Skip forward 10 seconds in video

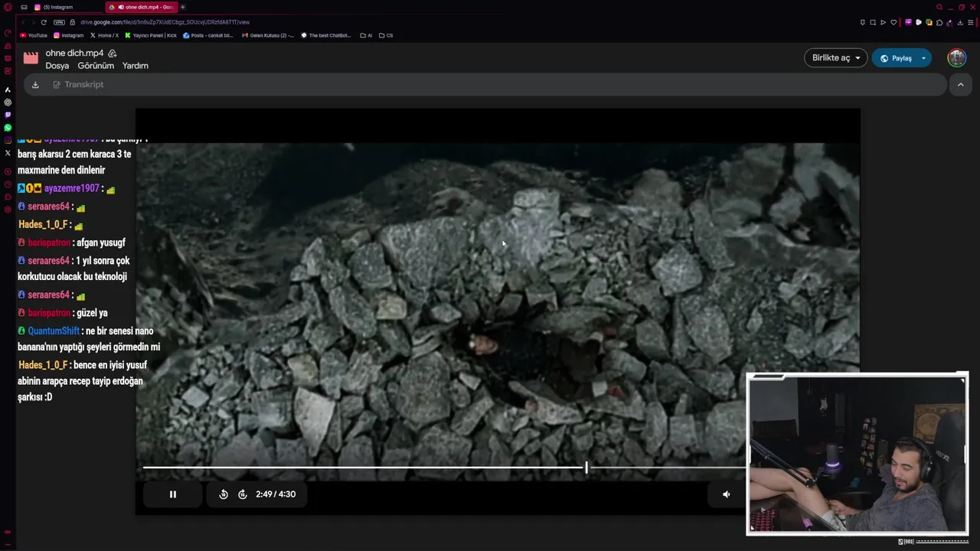pyautogui.click(x=243, y=494)
